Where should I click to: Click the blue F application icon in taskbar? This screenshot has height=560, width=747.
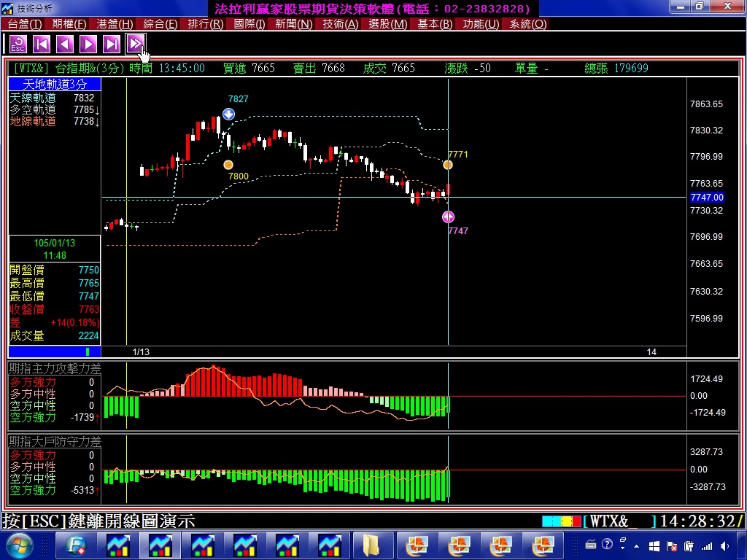point(76,545)
